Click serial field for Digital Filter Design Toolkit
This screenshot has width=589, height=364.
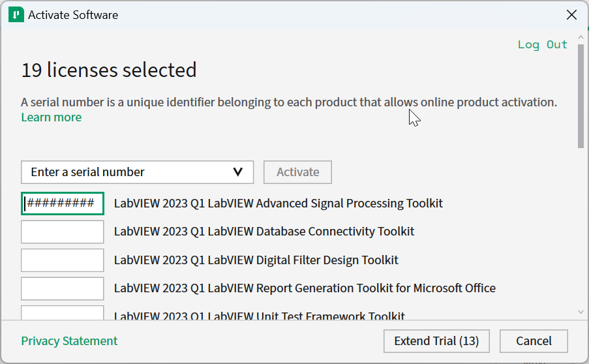[63, 260]
